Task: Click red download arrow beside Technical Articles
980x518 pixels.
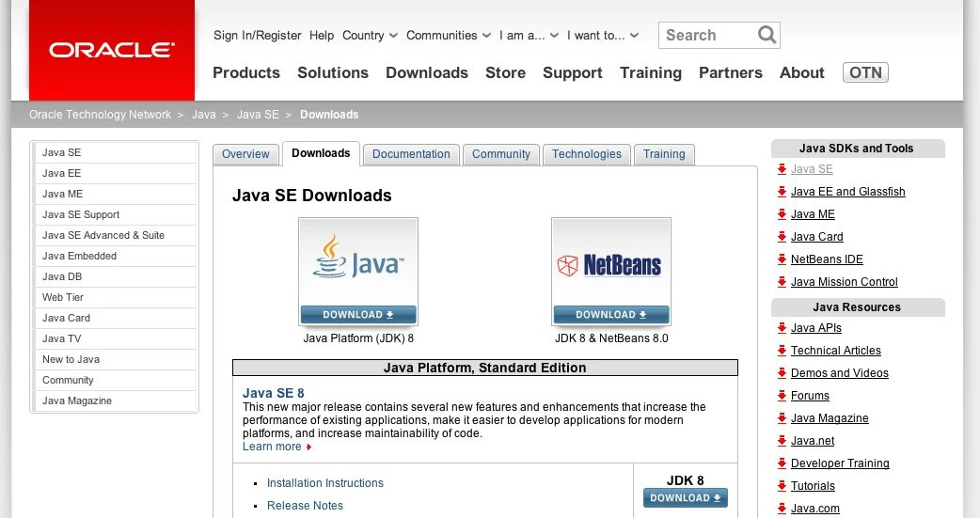Action: 782,351
